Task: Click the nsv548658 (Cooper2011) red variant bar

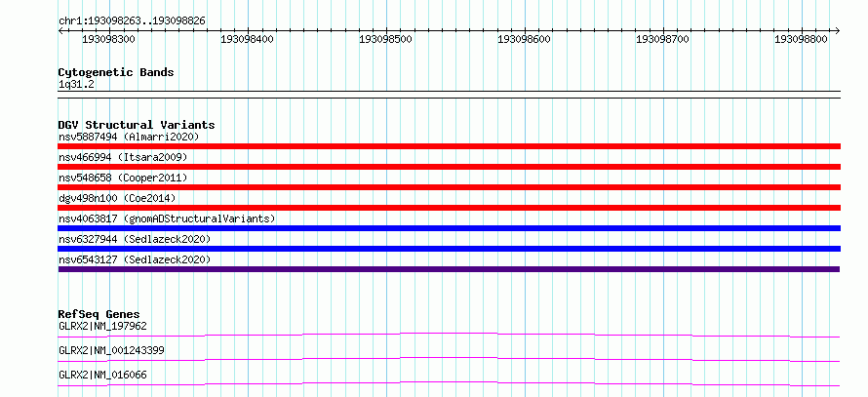Action: tap(449, 187)
